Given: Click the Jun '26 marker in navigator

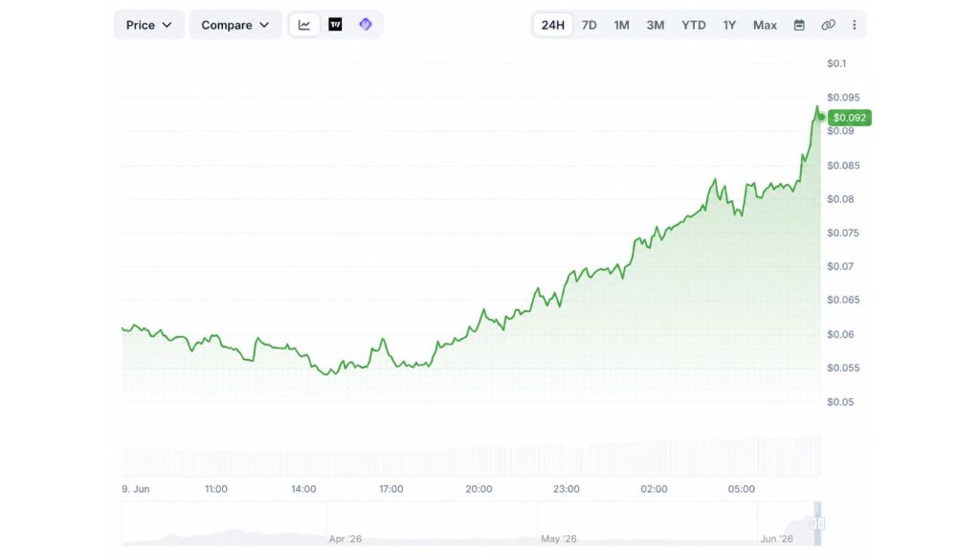Looking at the screenshot, I should coord(777,539).
